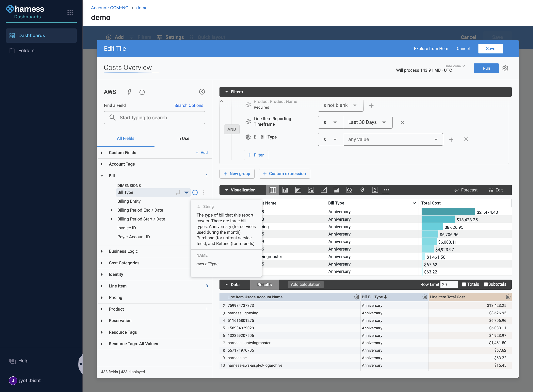The height and width of the screenshot is (392, 533).
Task: Switch to the In Use tab
Action: point(183,139)
